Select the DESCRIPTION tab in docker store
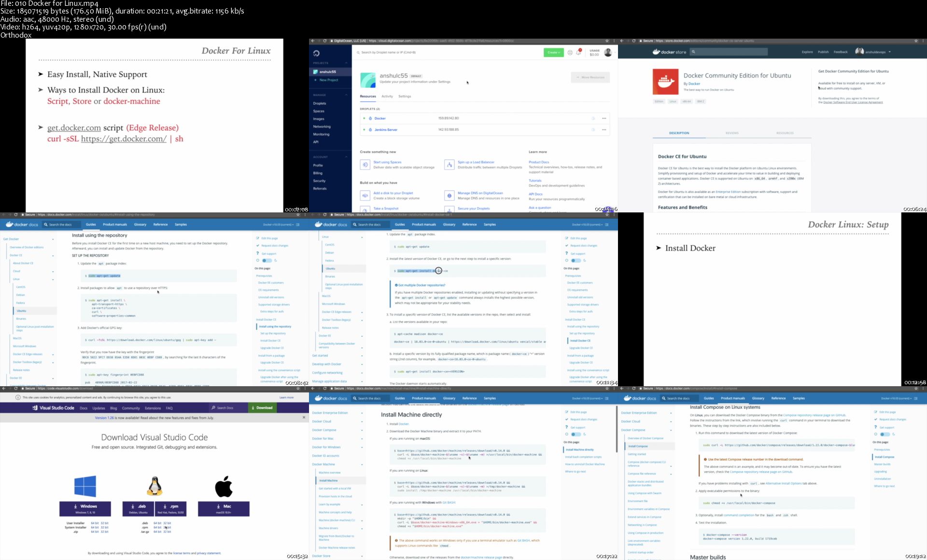Screen dimensions: 927x560 [x=679, y=133]
